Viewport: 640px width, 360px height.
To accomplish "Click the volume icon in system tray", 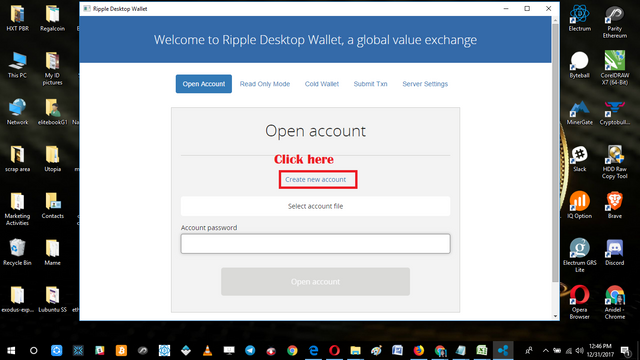I will click(x=580, y=350).
